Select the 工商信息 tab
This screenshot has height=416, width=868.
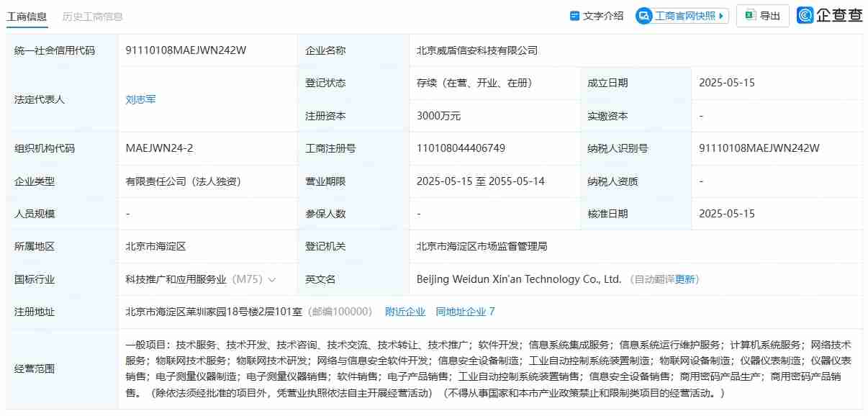27,14
